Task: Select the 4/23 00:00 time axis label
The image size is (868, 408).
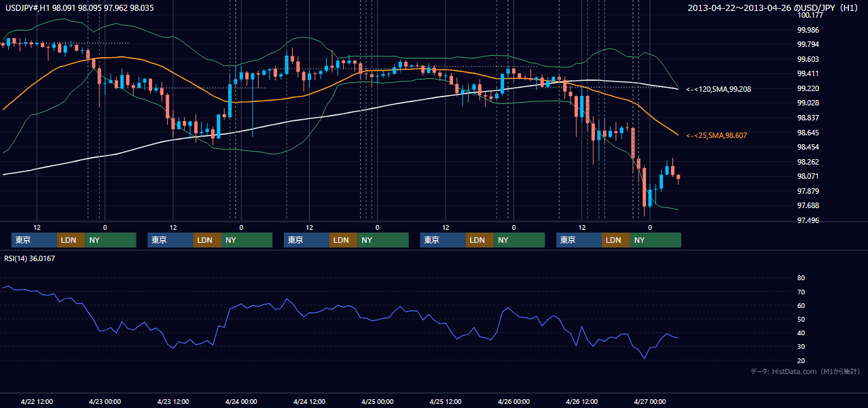Action: tap(105, 401)
